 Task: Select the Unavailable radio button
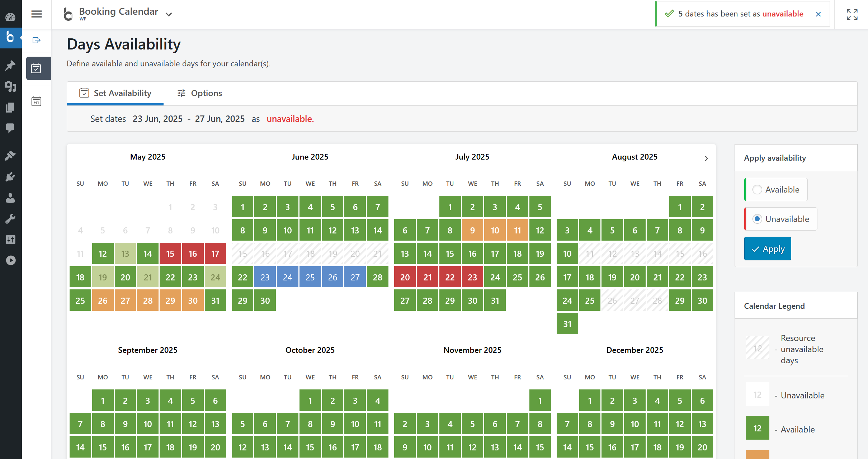pyautogui.click(x=758, y=219)
